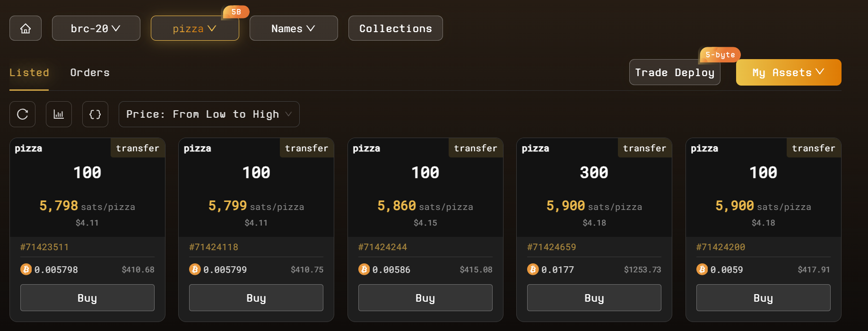Open the My Assets dropdown

point(788,73)
